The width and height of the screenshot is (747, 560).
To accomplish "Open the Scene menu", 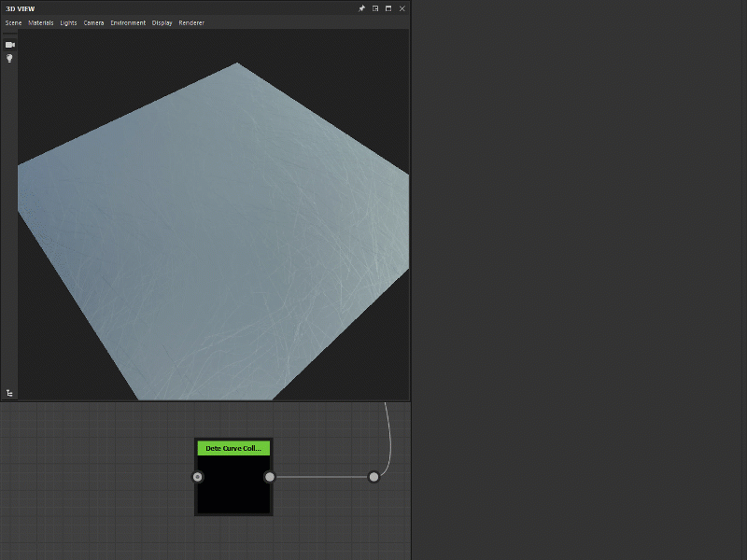I will 12,22.
